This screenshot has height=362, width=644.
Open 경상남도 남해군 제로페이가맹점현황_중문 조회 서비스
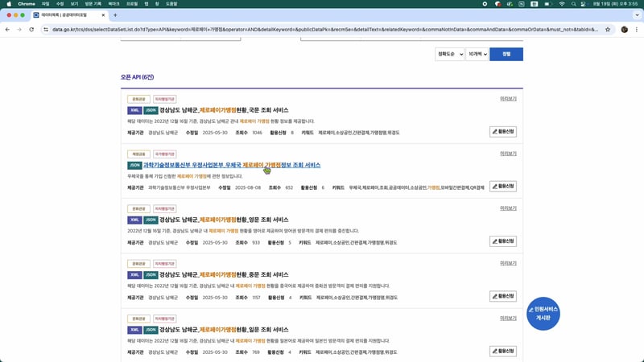point(224,274)
